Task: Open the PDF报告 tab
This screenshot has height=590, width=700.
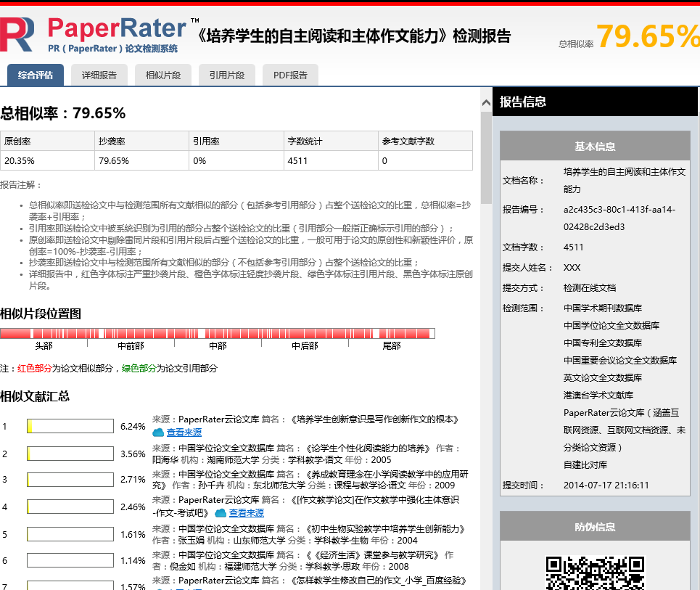Action: pyautogui.click(x=290, y=75)
